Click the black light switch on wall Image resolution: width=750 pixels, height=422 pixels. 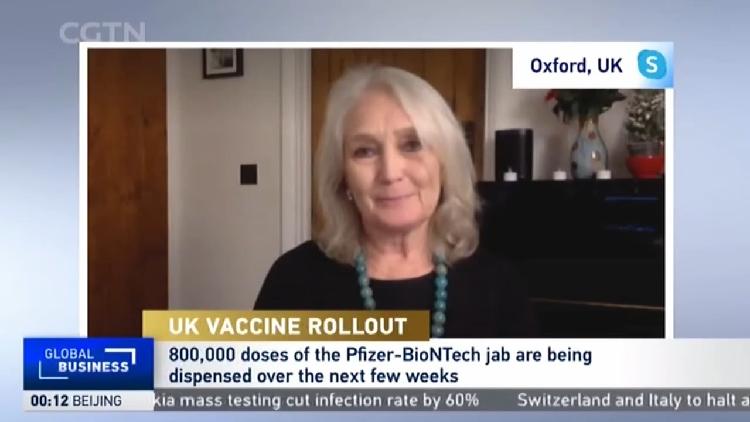(248, 174)
